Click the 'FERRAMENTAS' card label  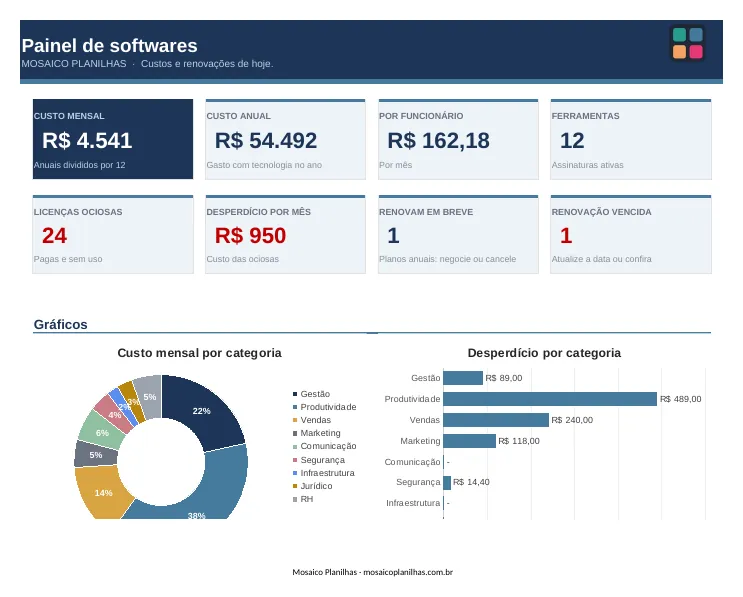coord(586,116)
